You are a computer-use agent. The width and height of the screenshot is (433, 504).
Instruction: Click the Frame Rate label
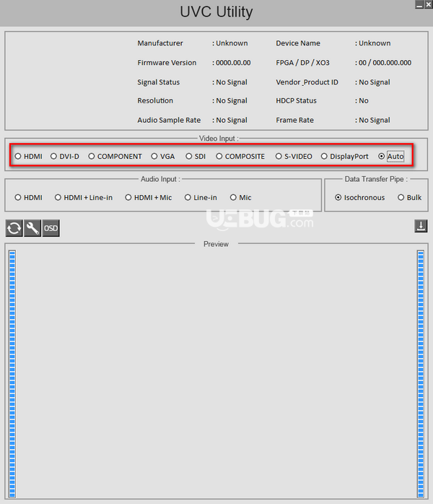click(x=295, y=120)
